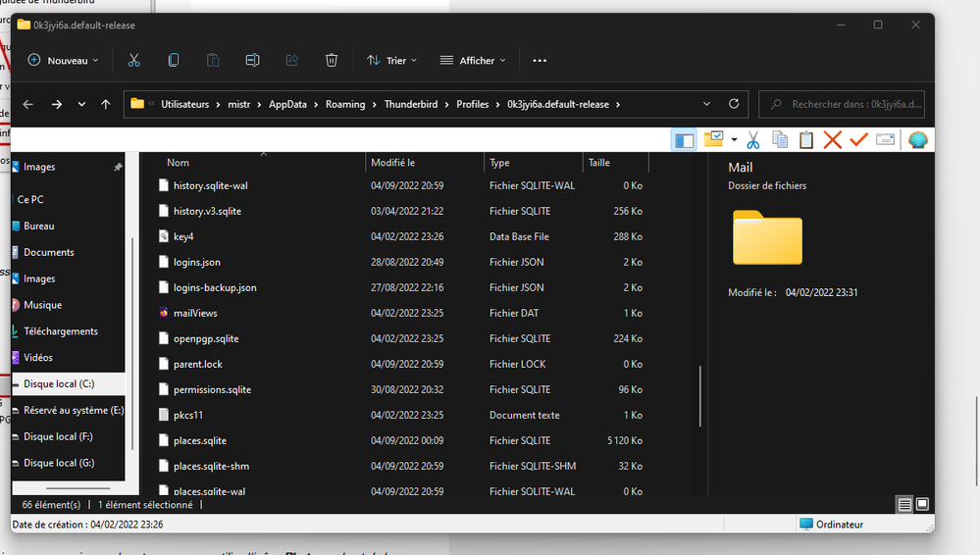The height and width of the screenshot is (555, 980).
Task: Click the Classic Shell seashell settings icon
Action: 917,140
